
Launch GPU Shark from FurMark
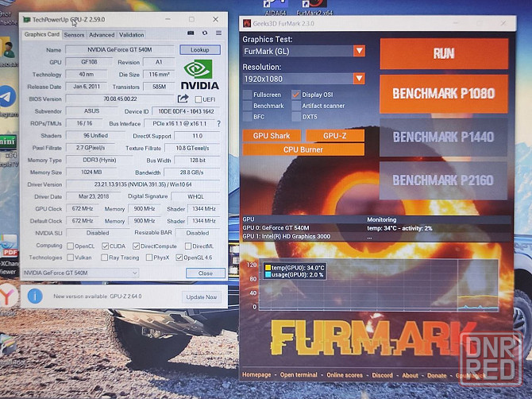pos(272,135)
